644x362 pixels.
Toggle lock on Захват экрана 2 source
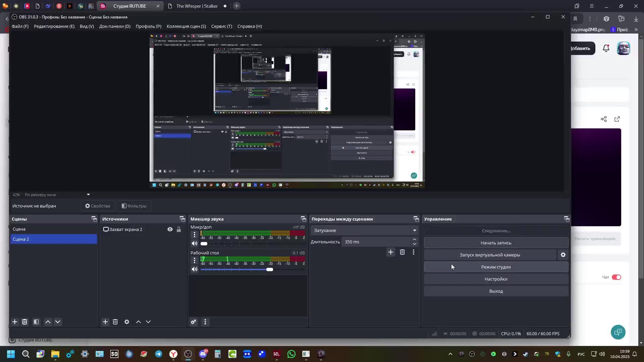pyautogui.click(x=179, y=229)
